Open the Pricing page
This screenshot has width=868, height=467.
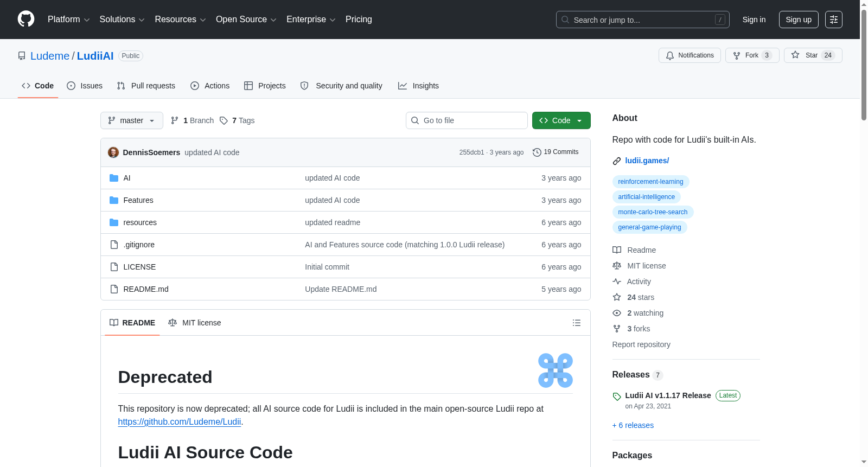tap(359, 20)
